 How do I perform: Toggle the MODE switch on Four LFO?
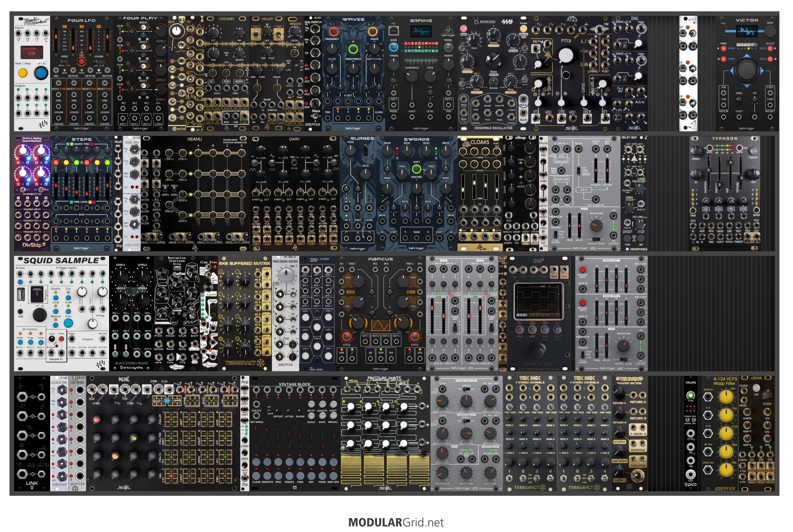64,61
